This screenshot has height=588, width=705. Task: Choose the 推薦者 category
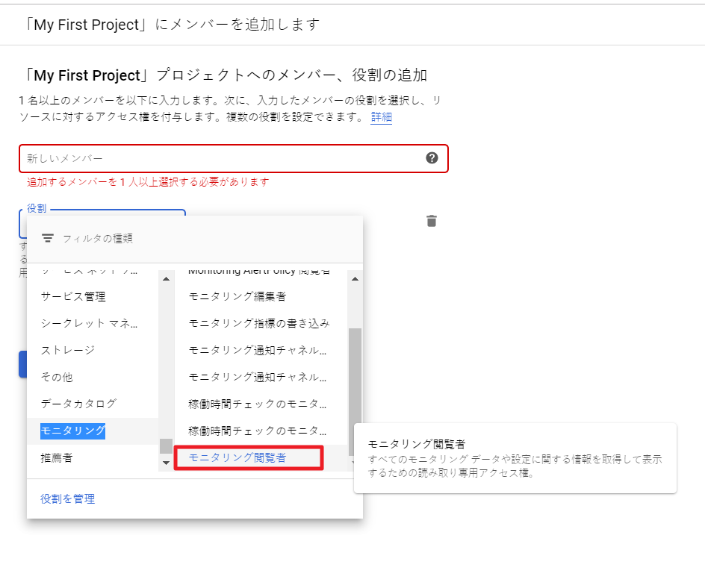(57, 457)
